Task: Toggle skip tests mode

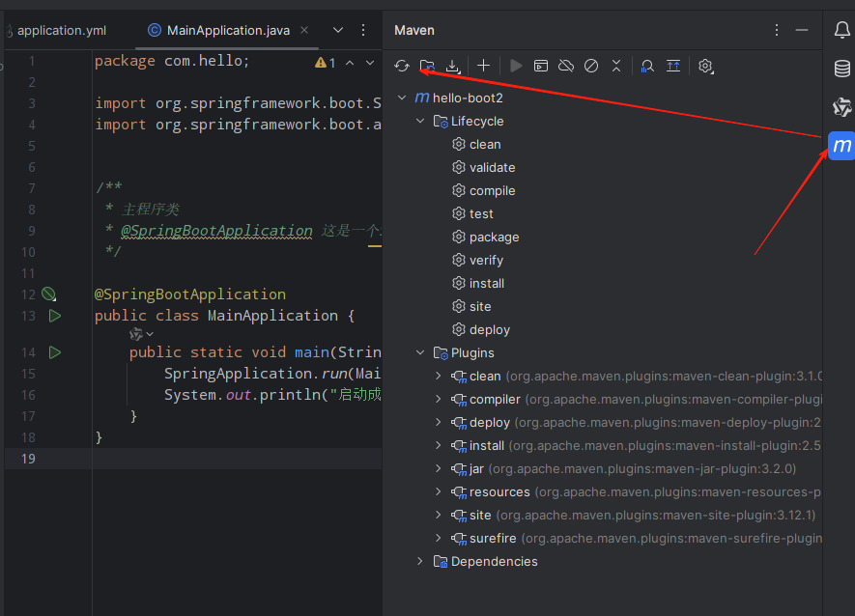Action: click(591, 66)
